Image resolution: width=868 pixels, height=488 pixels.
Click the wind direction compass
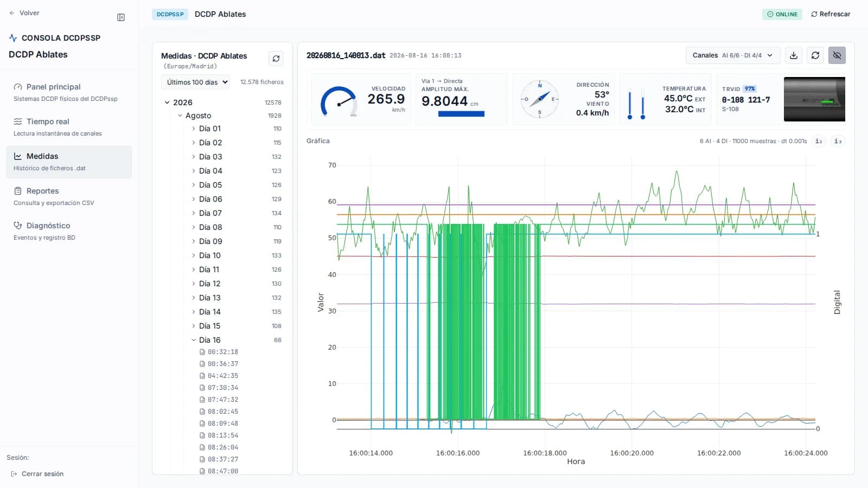(x=540, y=99)
